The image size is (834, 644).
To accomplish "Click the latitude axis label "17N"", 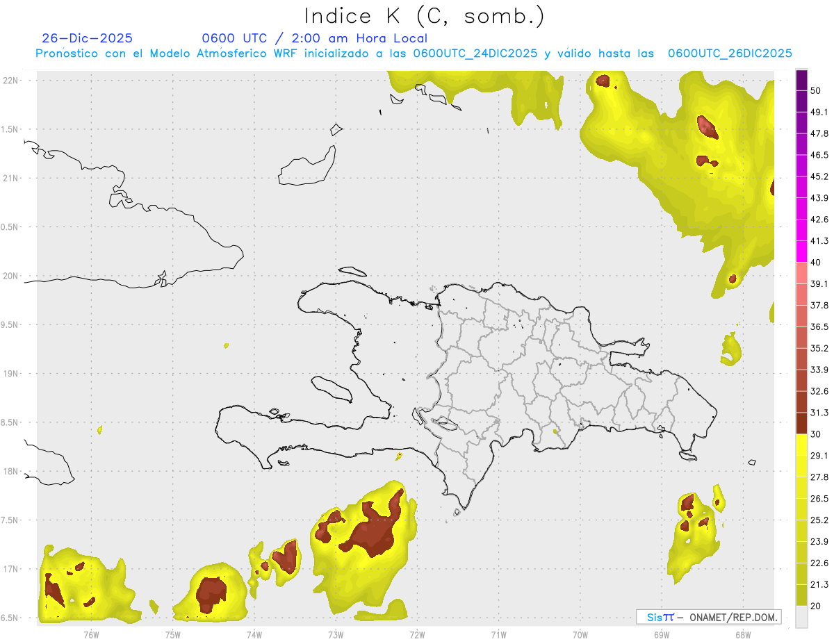I will (11, 570).
